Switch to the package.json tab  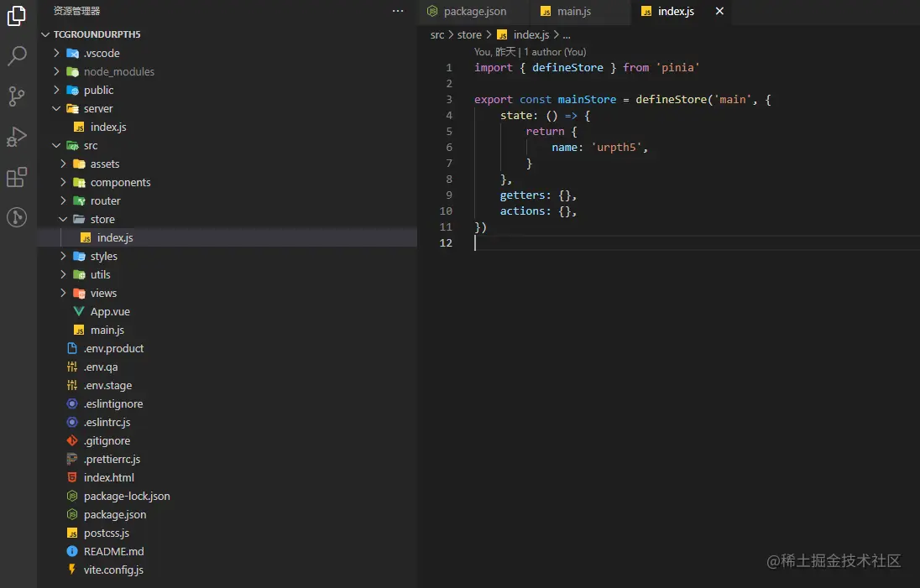(x=474, y=11)
